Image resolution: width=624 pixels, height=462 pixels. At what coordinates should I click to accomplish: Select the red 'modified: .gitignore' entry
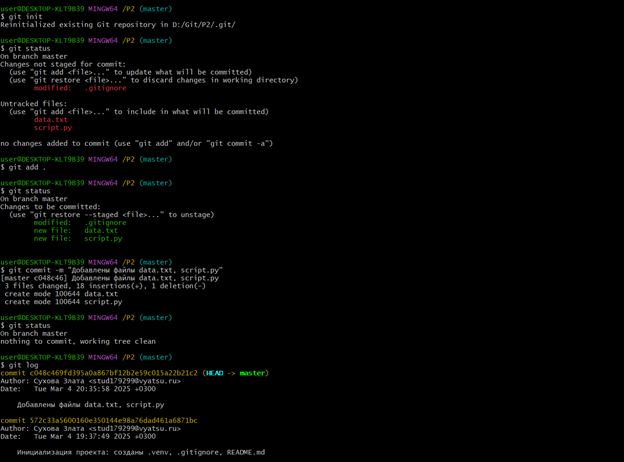80,88
